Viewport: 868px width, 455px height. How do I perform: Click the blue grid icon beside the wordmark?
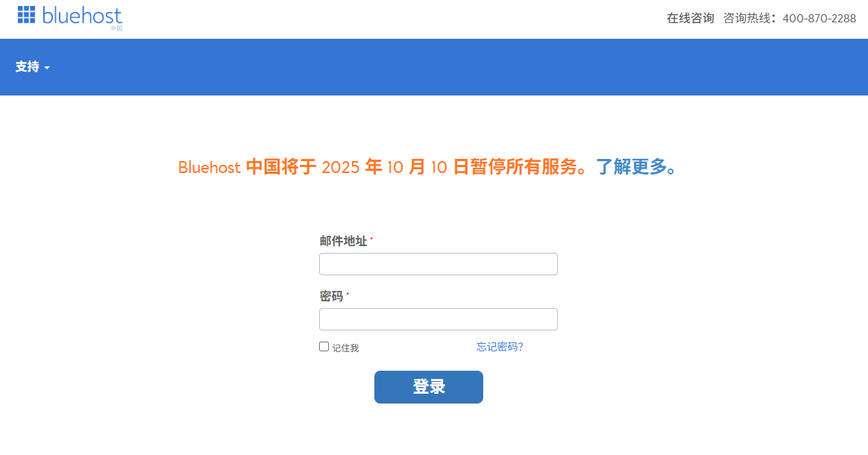(x=25, y=15)
